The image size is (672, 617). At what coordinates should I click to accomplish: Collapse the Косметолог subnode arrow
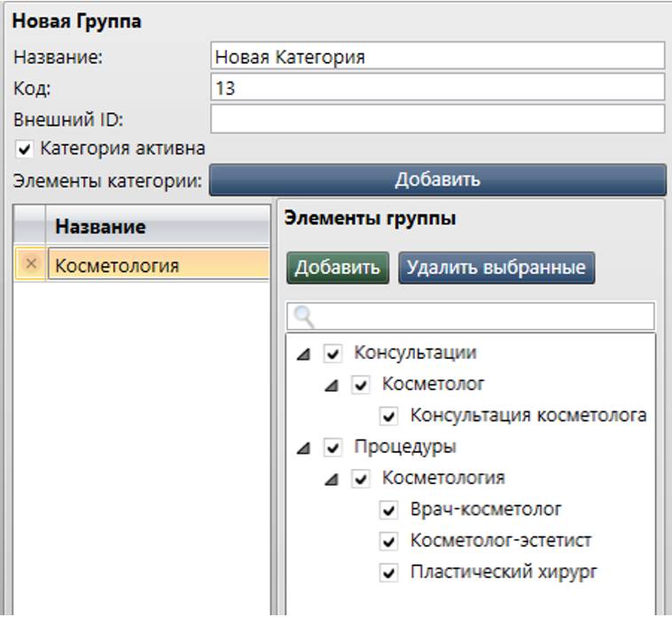(332, 386)
